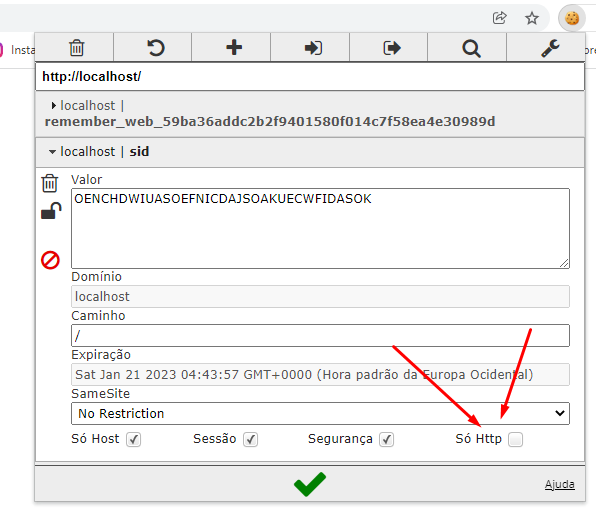
Task: Open the Ajuda help link
Action: pos(560,484)
